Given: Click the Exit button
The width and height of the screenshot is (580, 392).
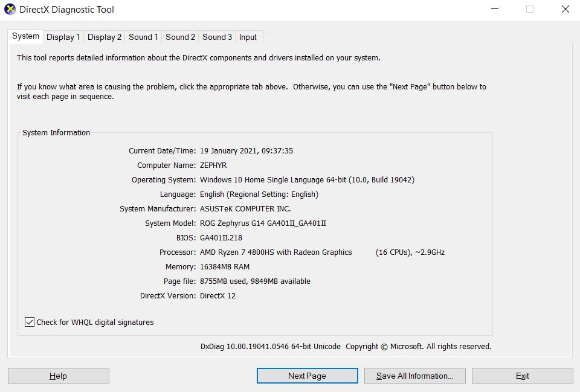Looking at the screenshot, I should pyautogui.click(x=522, y=376).
